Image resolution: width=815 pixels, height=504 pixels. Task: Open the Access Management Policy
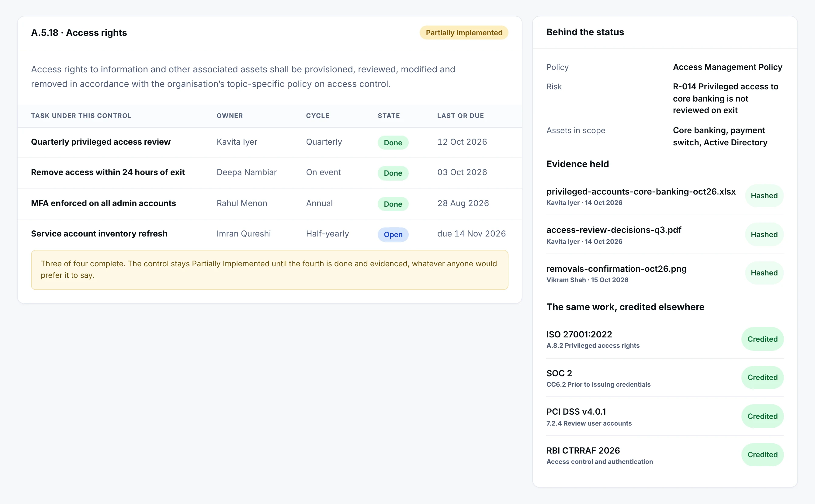727,67
